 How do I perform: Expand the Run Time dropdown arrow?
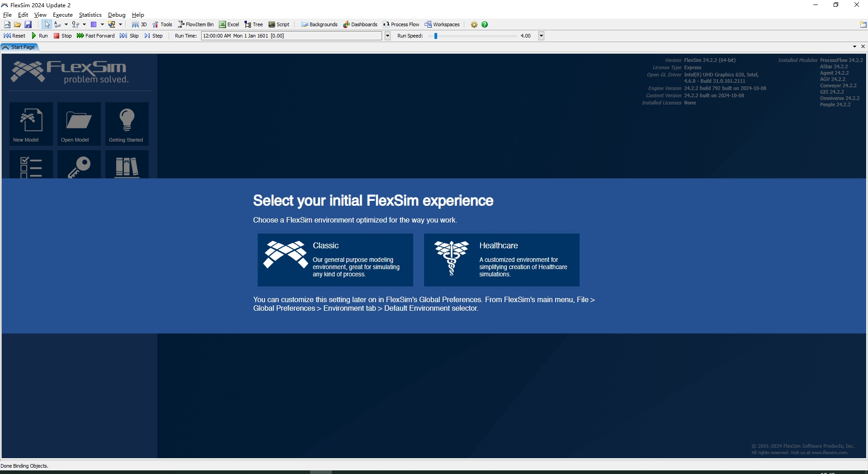coord(387,36)
